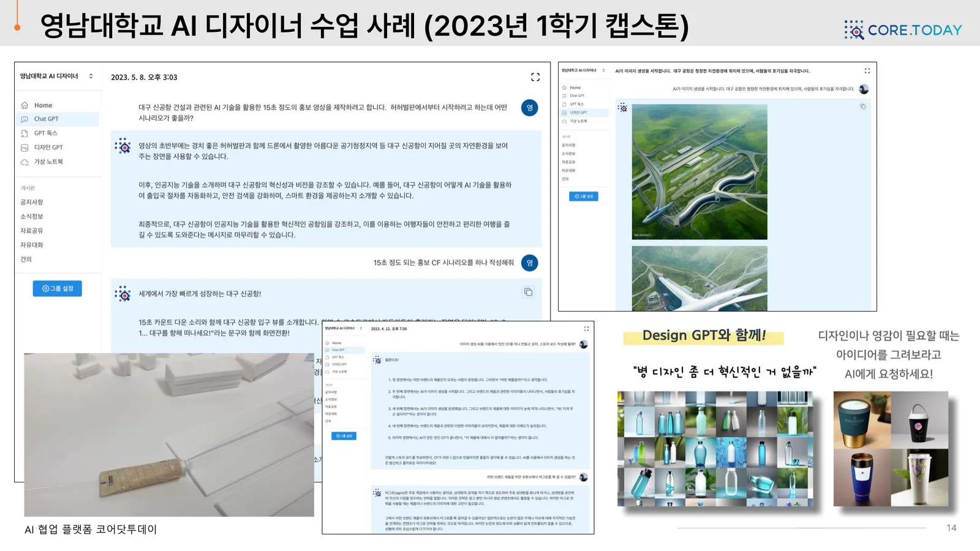This screenshot has height=551, width=980.
Task: Open the 소식정보 board in large window
Action: [32, 216]
